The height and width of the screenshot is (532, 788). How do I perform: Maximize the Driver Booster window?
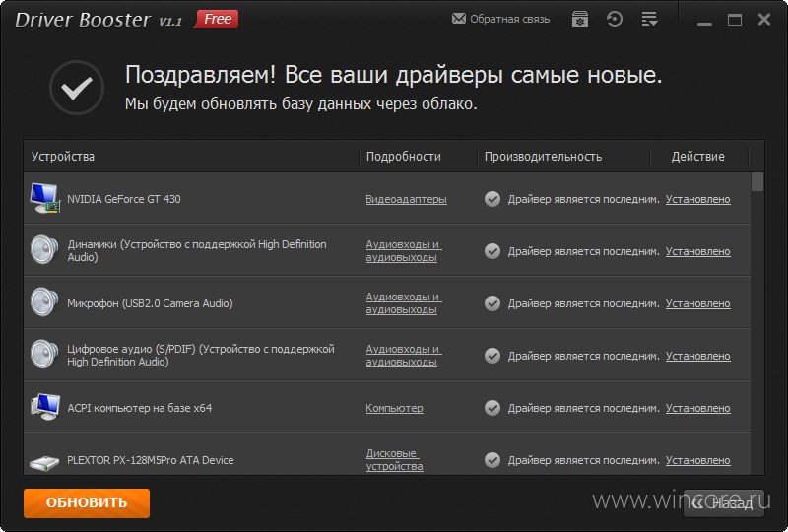[x=735, y=20]
